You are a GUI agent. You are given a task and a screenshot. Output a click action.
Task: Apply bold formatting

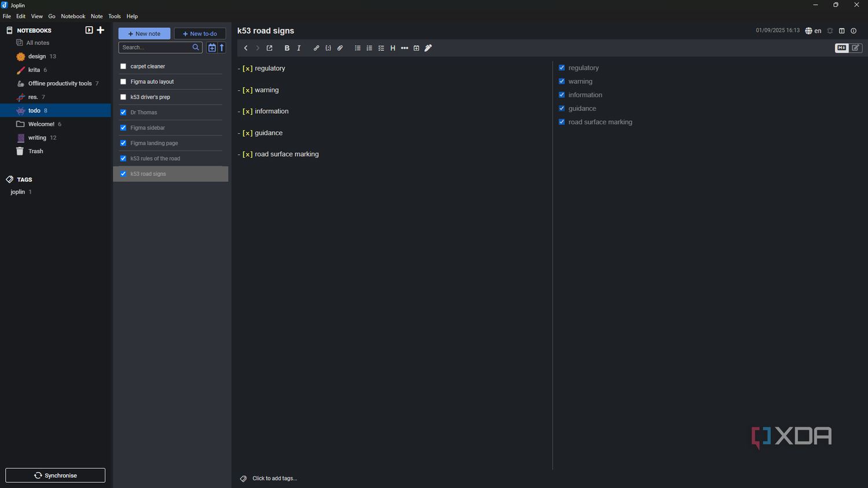pyautogui.click(x=287, y=48)
